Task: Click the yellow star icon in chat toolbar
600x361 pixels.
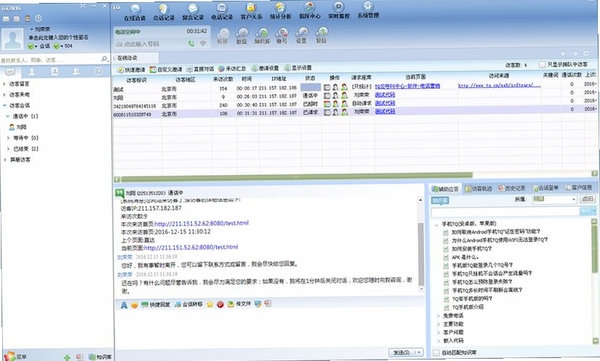Action: point(210,304)
